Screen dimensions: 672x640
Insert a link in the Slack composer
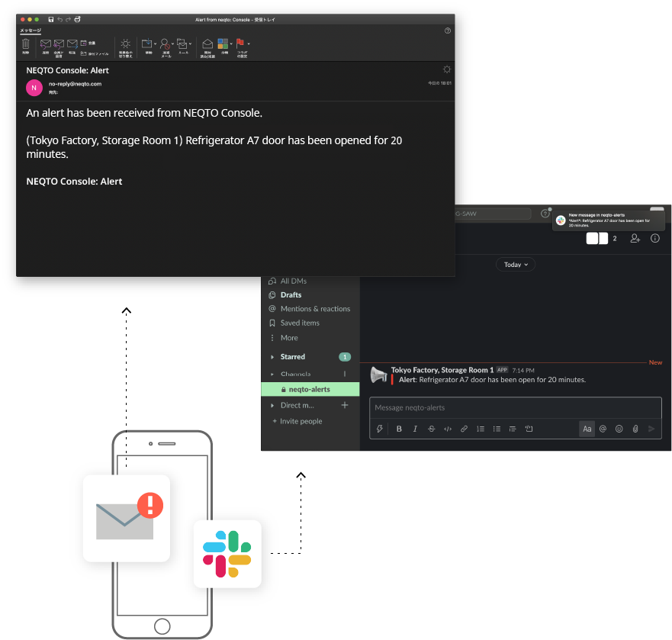tap(464, 429)
